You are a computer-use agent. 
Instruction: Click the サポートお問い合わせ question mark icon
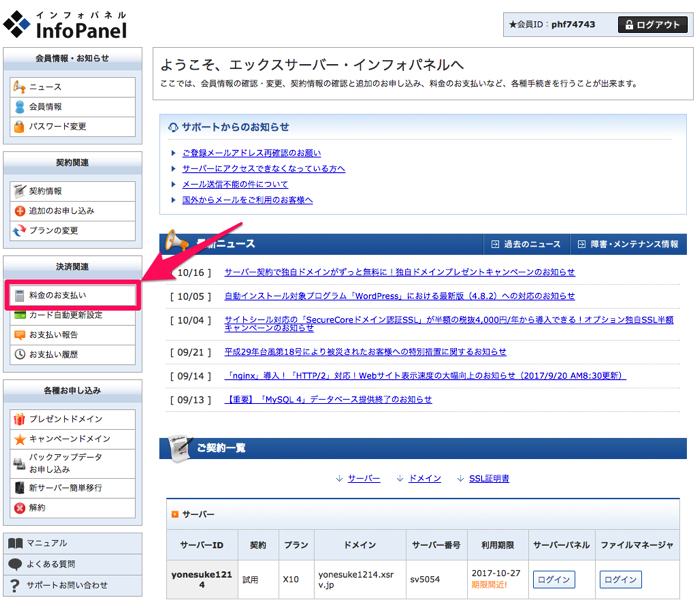tap(15, 585)
